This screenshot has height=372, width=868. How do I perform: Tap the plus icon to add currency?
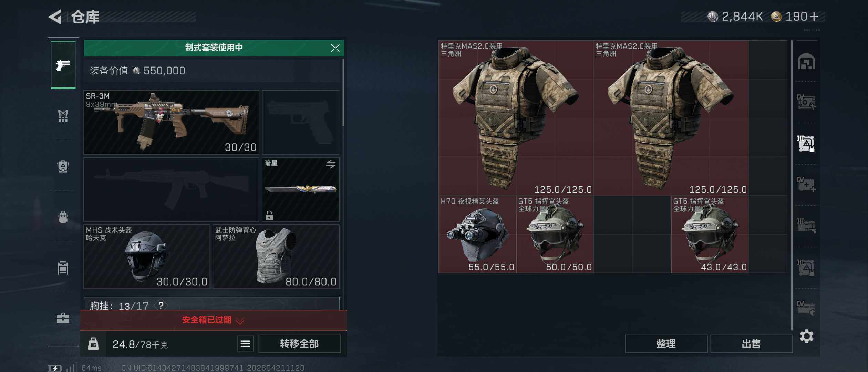pos(814,16)
